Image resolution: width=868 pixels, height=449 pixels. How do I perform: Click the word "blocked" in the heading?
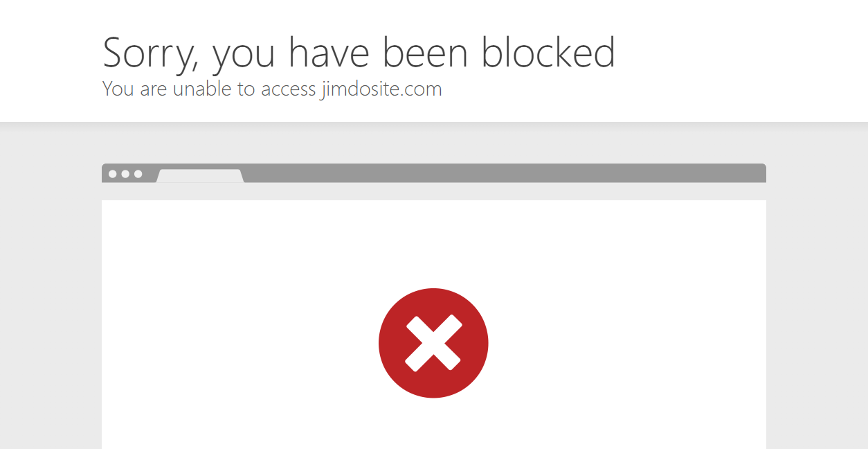click(x=548, y=52)
